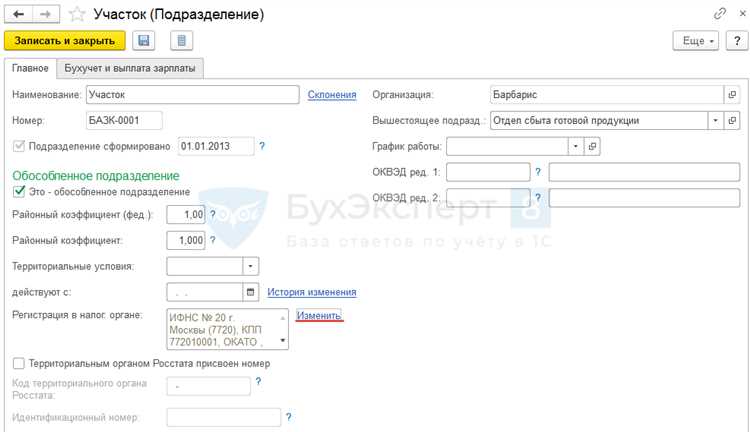Click the действуют с date field
The image size is (750, 432).
205,292
